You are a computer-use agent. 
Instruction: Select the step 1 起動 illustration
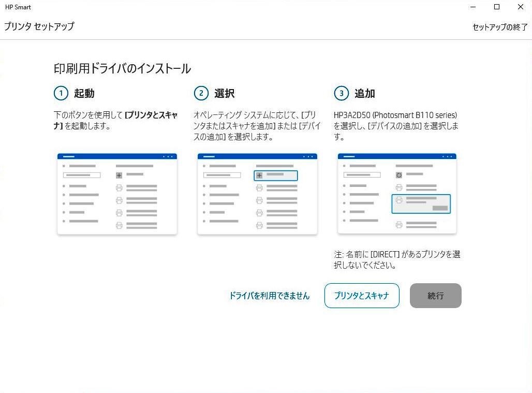(x=117, y=194)
